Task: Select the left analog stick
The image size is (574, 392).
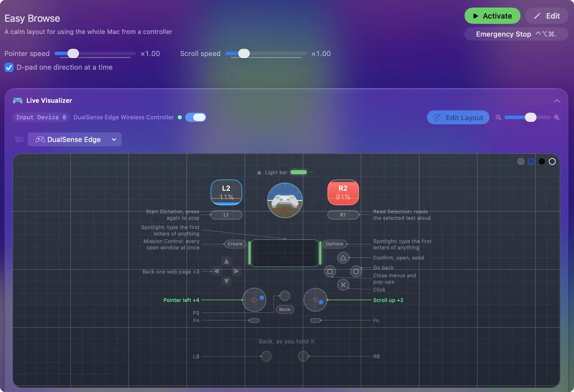Action: pos(254,300)
